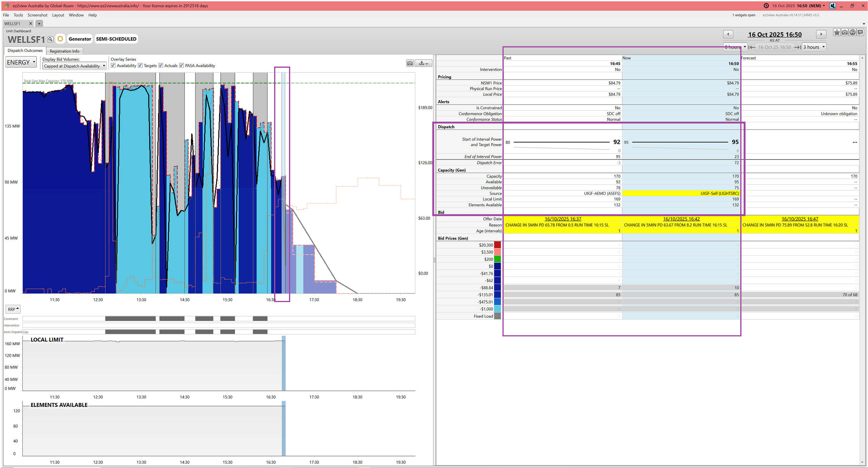Disable the PASA Availability overlay checkbox

(181, 65)
